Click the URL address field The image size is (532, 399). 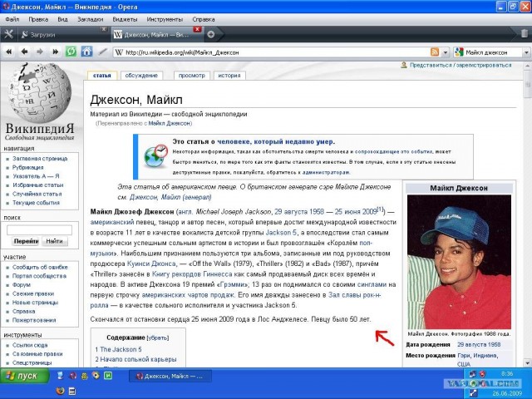coord(277,52)
